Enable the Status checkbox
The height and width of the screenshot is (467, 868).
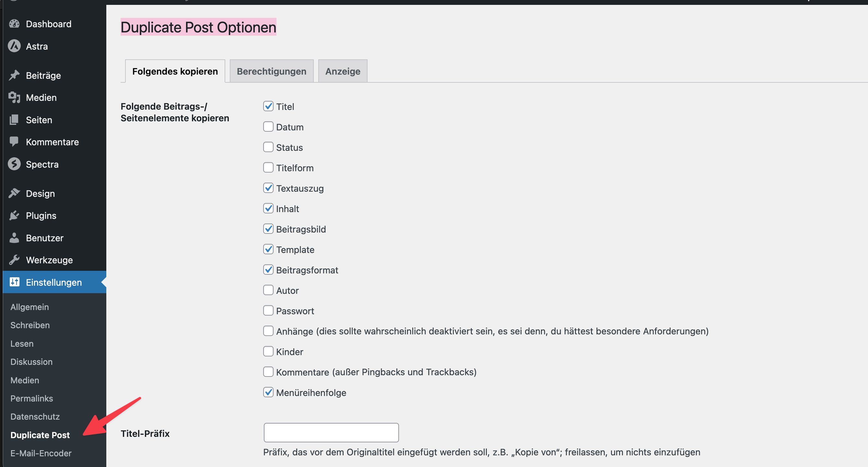[268, 147]
